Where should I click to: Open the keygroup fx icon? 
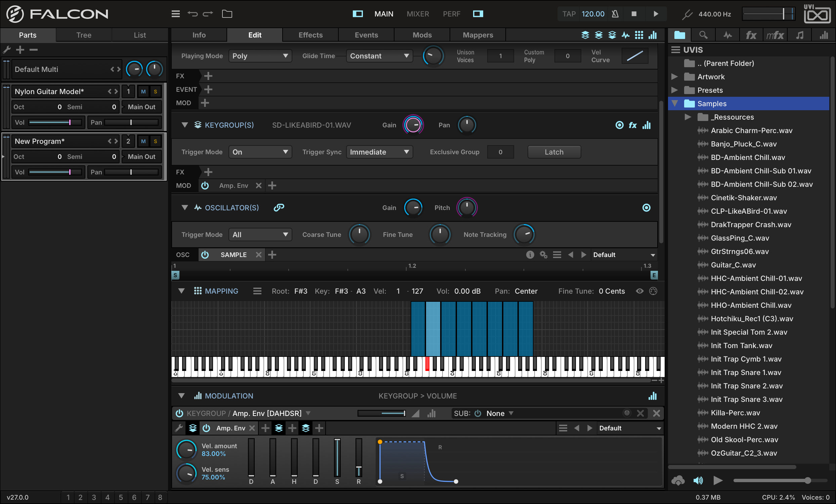[633, 125]
